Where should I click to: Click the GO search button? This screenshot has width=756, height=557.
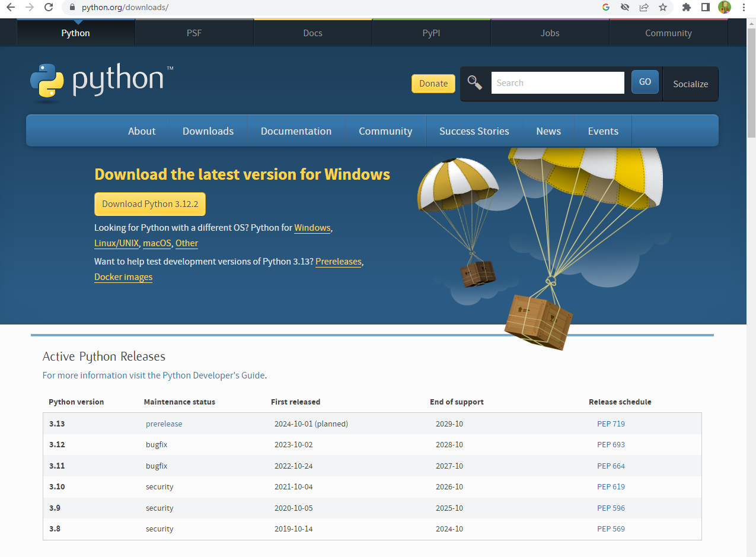point(645,82)
